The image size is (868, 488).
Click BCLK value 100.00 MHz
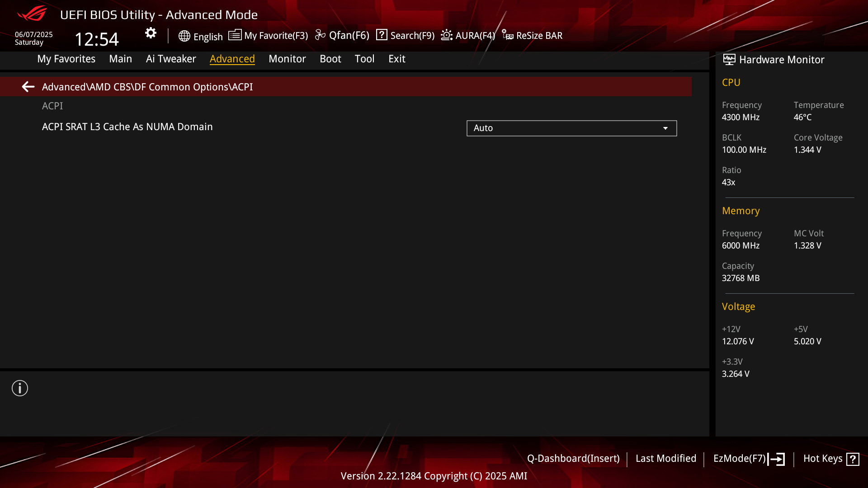744,150
